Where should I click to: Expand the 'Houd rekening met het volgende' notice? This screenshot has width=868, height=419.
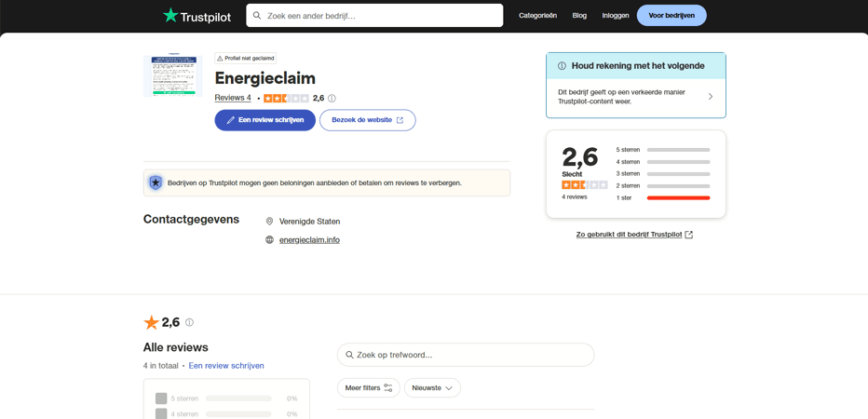(x=635, y=96)
